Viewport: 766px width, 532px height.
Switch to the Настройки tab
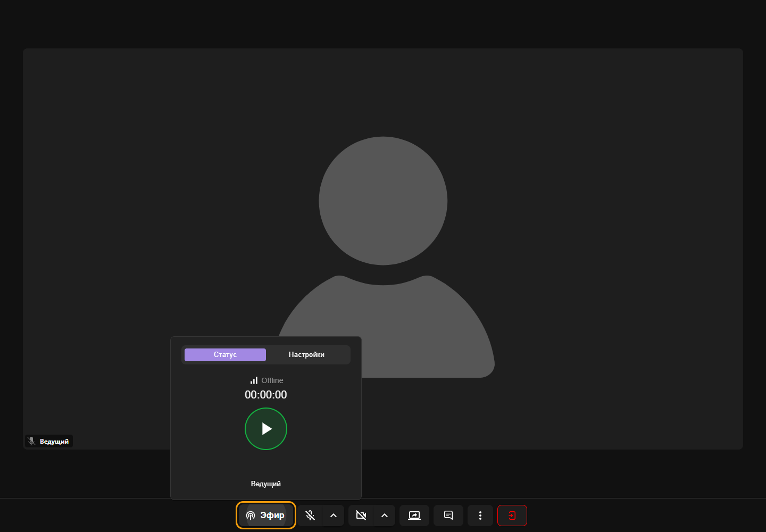click(x=306, y=355)
